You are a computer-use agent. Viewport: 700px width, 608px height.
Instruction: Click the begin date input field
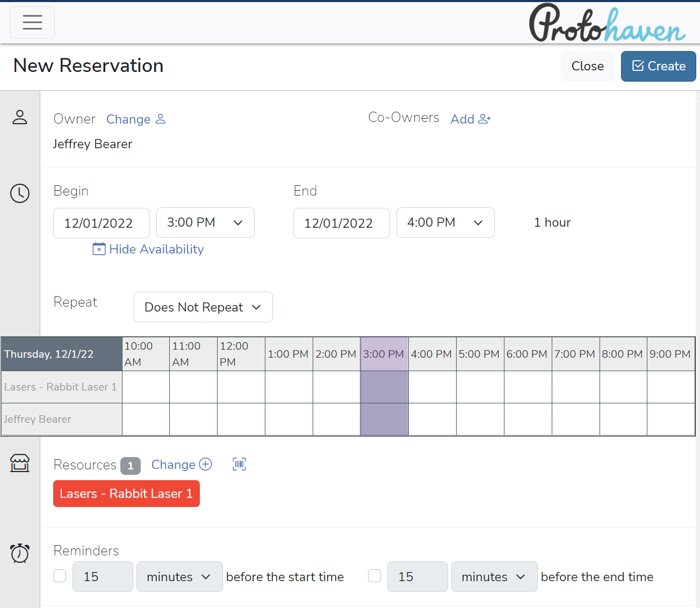[x=102, y=223]
